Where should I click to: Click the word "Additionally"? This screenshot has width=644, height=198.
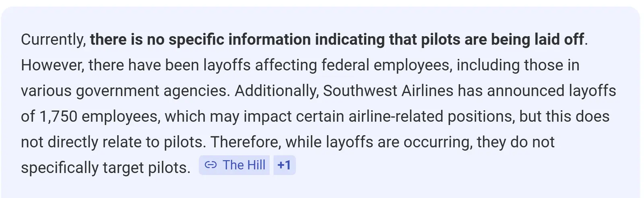coord(277,91)
